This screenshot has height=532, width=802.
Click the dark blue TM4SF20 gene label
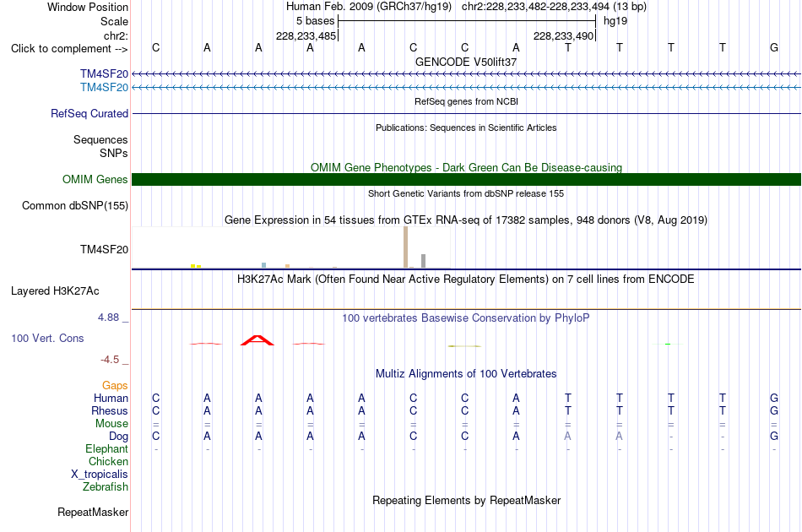[x=104, y=73]
